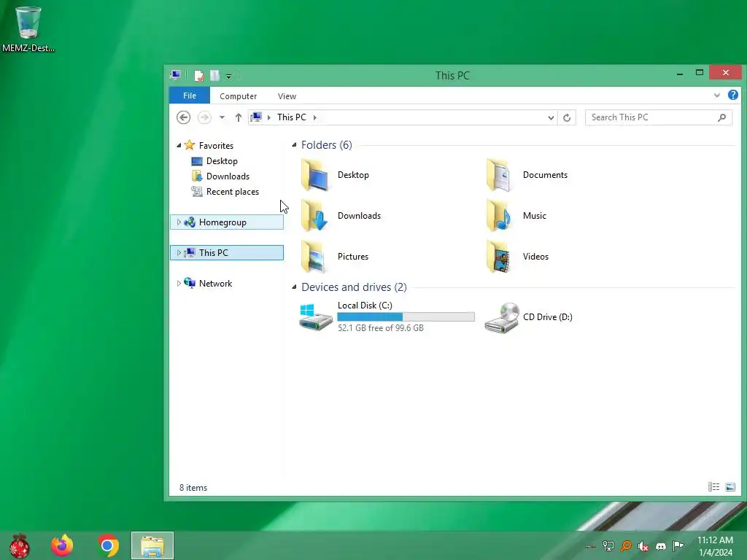The width and height of the screenshot is (747, 560).
Task: Select Favorites in the navigation pane
Action: pyautogui.click(x=216, y=146)
